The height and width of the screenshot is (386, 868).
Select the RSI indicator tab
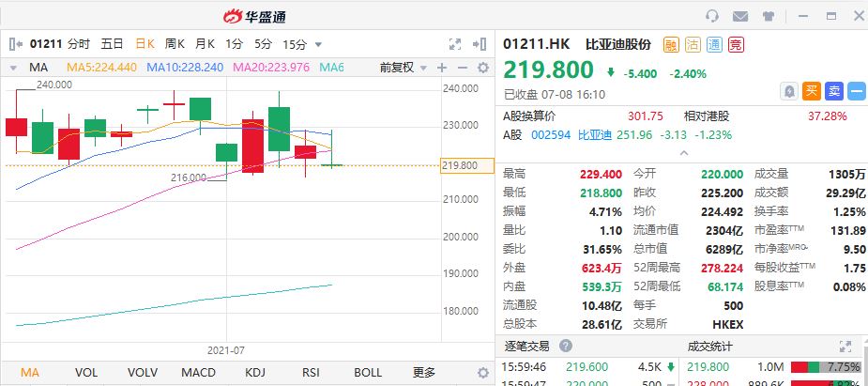(x=312, y=372)
